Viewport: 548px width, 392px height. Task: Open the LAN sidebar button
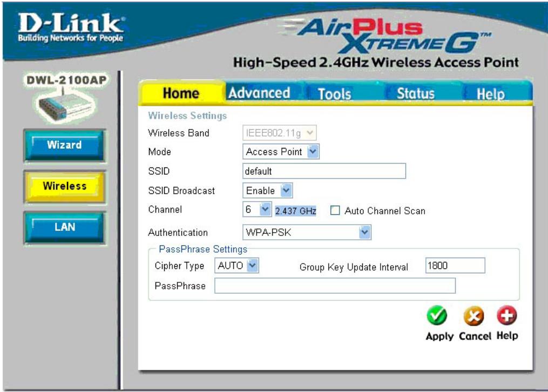click(x=65, y=227)
